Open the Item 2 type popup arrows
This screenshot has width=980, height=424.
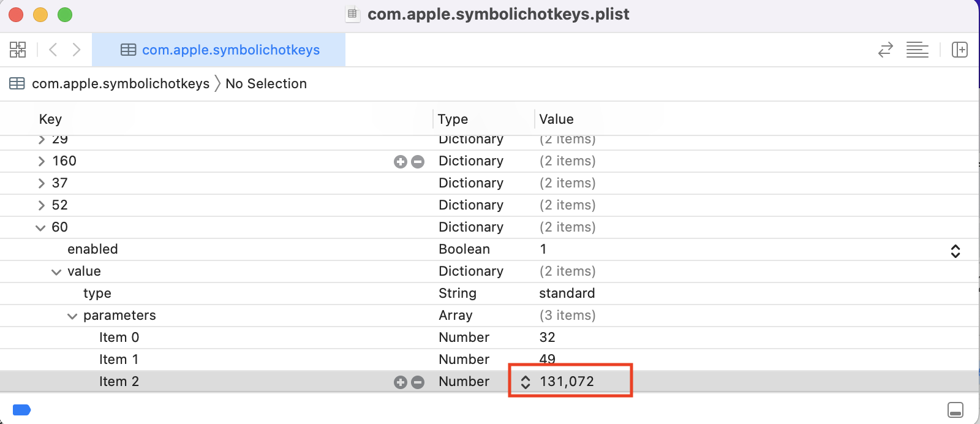[526, 382]
